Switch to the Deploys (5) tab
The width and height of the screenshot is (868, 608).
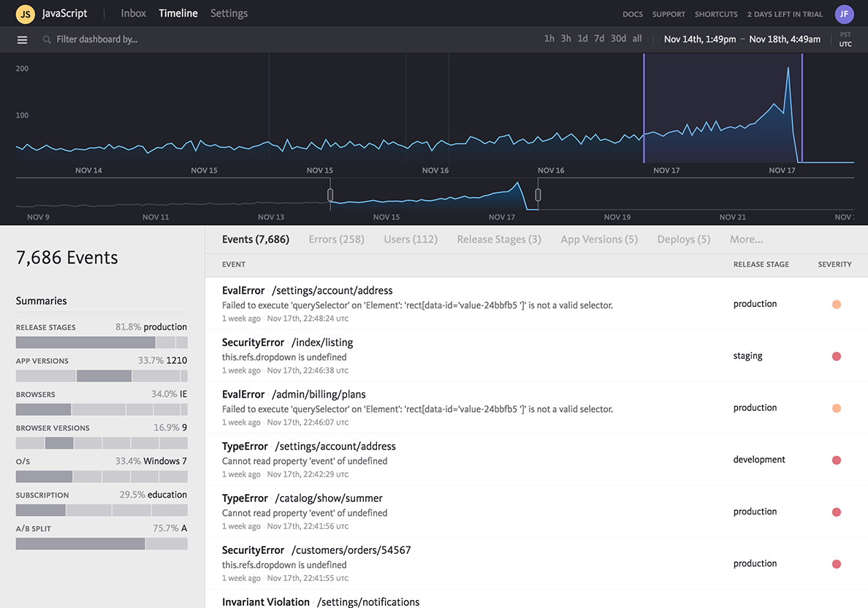684,239
